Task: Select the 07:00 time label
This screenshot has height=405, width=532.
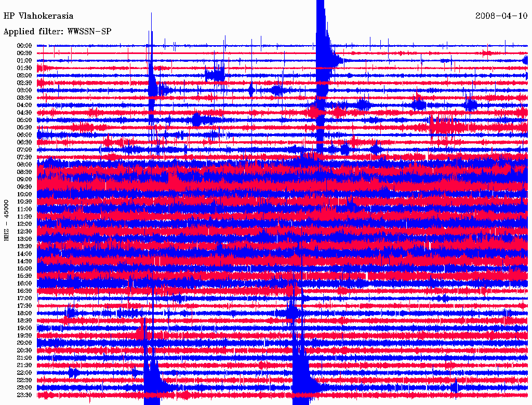Action: 24,150
